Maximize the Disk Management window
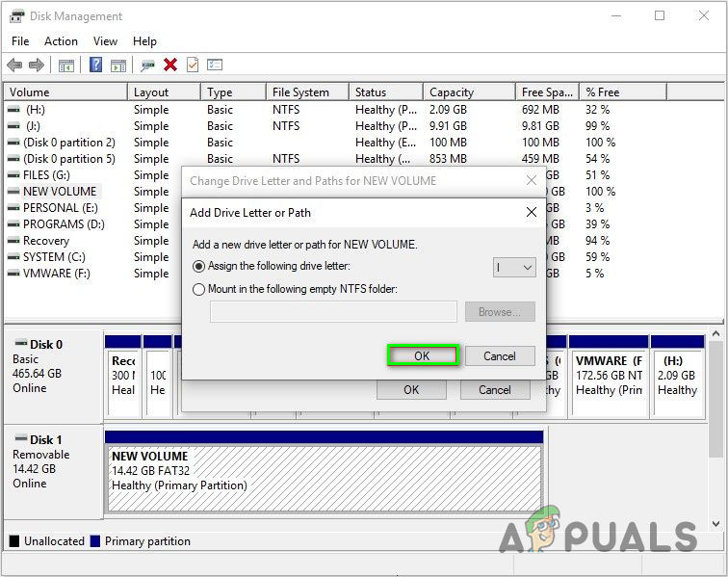 pyautogui.click(x=660, y=15)
